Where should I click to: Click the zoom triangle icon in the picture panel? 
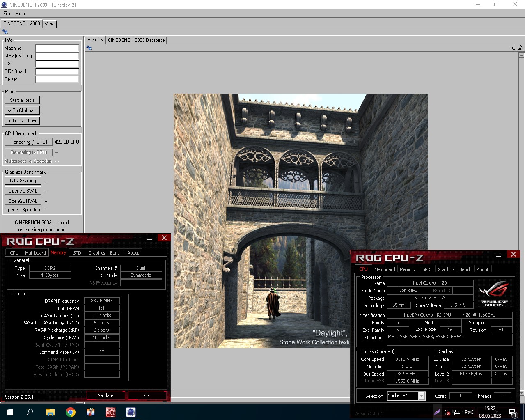coord(521,48)
